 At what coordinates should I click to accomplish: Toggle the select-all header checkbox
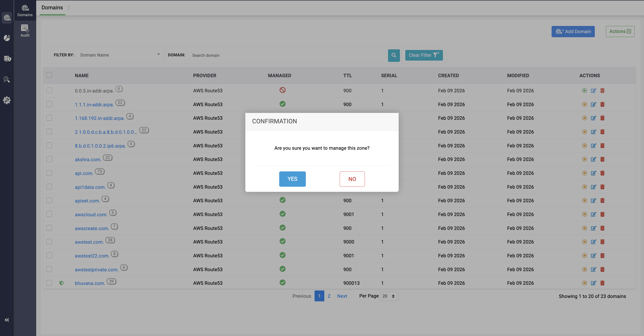(49, 75)
